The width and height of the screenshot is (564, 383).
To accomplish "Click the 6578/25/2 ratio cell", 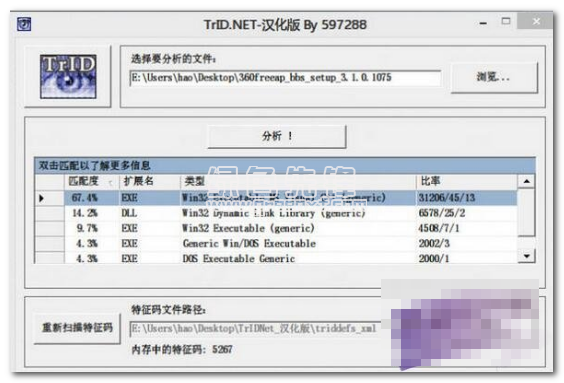I will pos(467,213).
